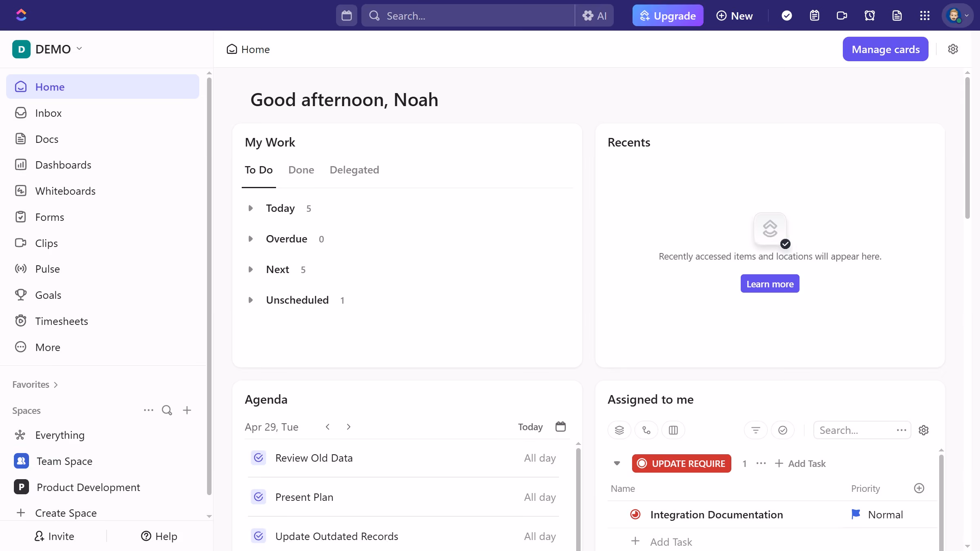
Task: Click the New button
Action: click(x=735, y=16)
